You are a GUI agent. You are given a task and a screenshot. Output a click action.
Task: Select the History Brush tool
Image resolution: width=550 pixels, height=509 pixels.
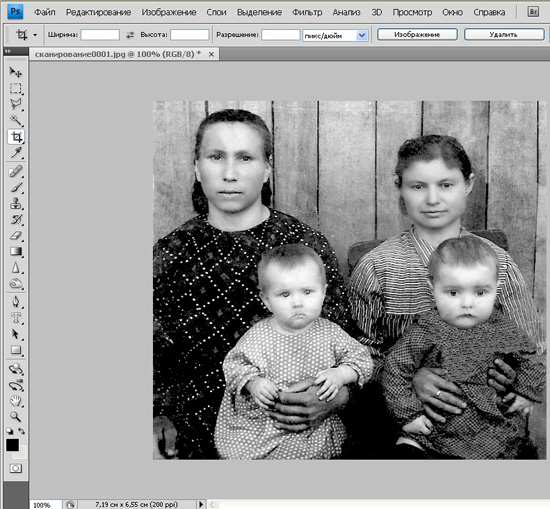pos(15,220)
